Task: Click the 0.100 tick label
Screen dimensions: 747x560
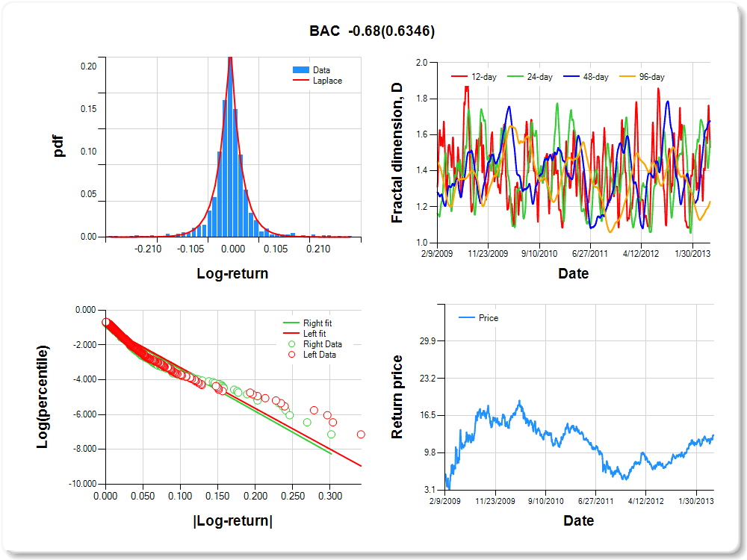Action: point(180,496)
